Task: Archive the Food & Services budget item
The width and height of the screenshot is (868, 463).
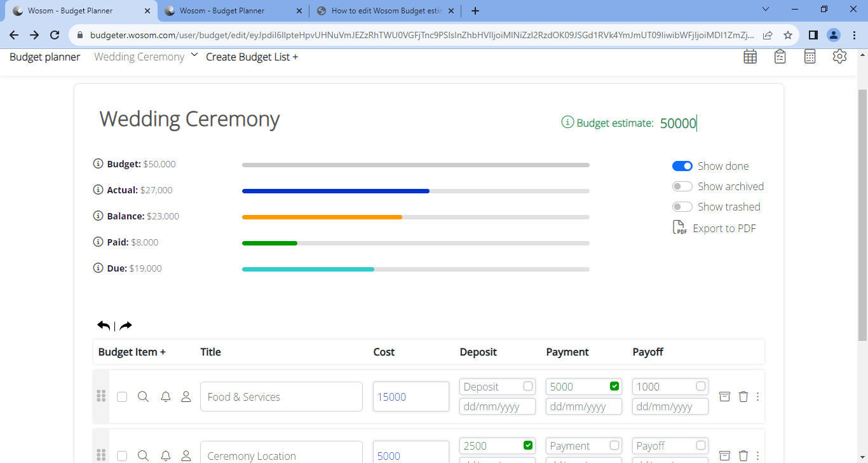Action: tap(724, 396)
